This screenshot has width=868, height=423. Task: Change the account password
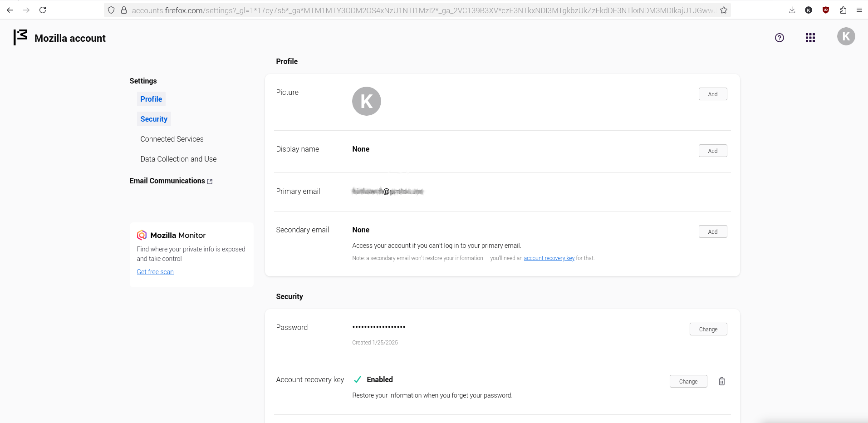click(708, 329)
